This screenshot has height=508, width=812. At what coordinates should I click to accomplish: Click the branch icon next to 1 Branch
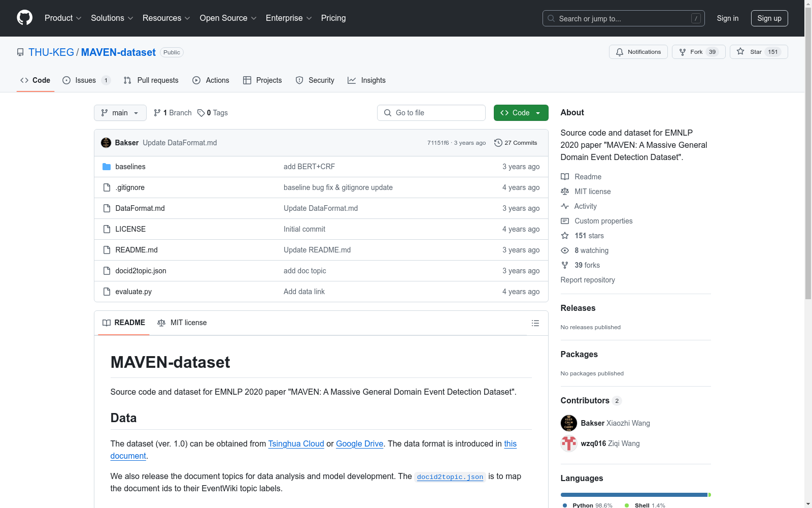(157, 113)
